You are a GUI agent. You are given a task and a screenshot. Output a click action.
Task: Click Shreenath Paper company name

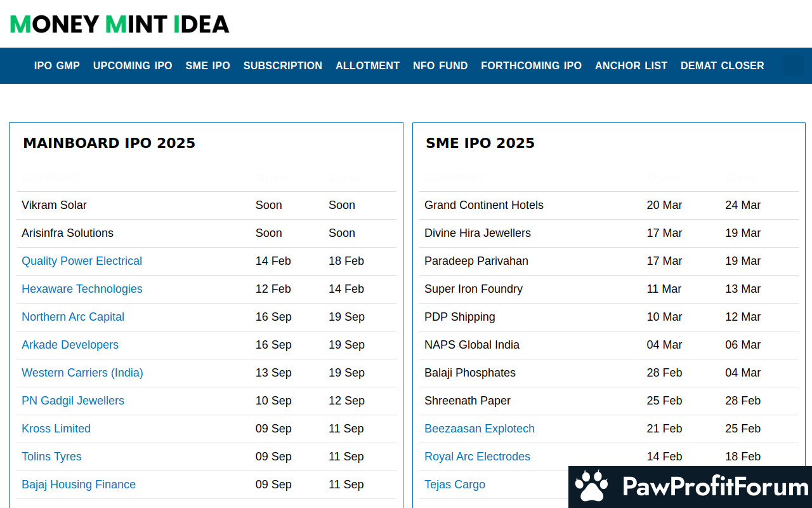point(468,401)
